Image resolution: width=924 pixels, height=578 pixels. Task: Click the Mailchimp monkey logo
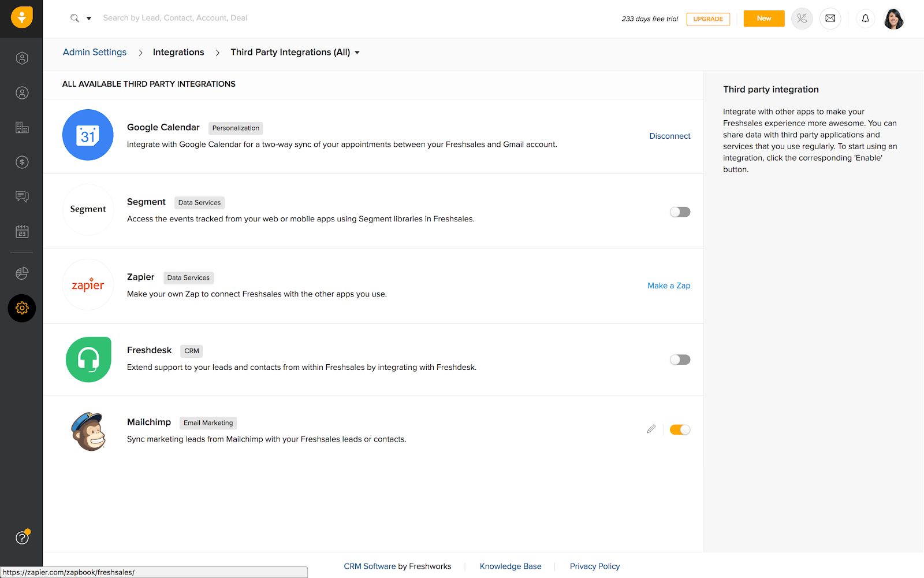click(x=88, y=431)
